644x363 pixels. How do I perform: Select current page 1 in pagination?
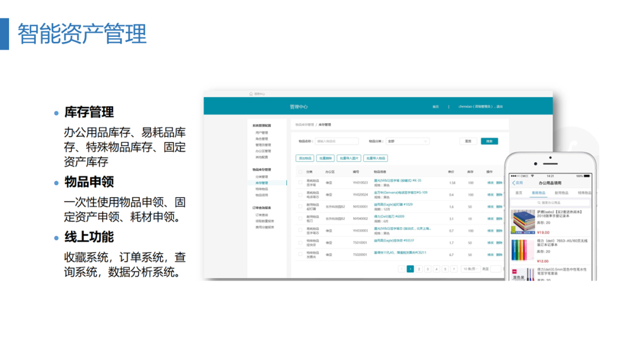pos(410,269)
